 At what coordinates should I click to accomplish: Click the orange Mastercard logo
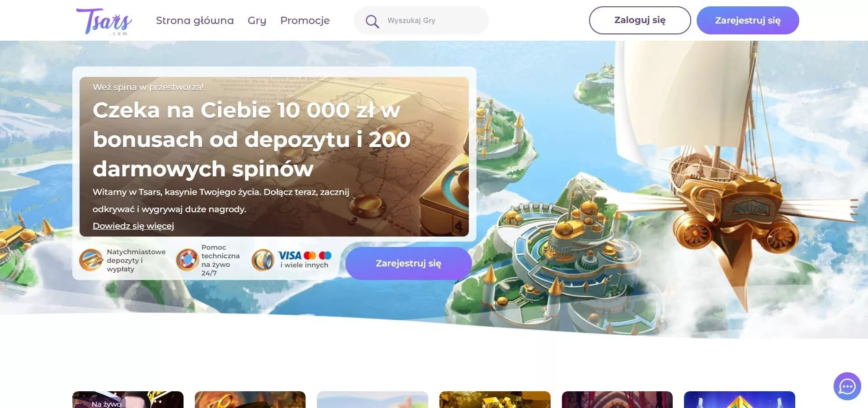(310, 256)
